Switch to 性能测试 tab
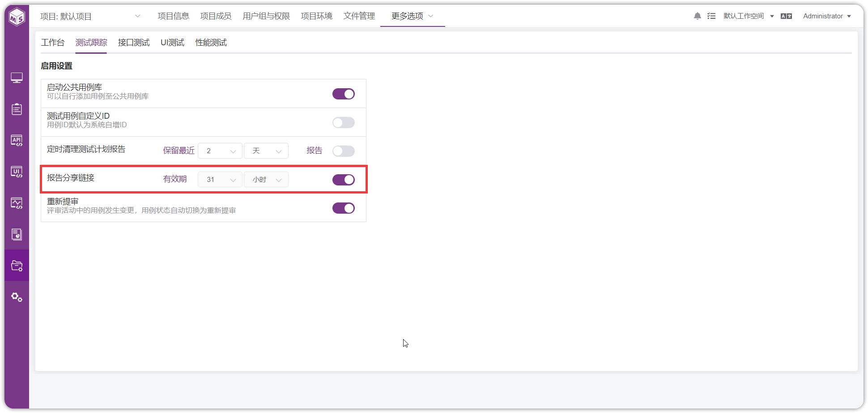The image size is (868, 413). pos(211,43)
